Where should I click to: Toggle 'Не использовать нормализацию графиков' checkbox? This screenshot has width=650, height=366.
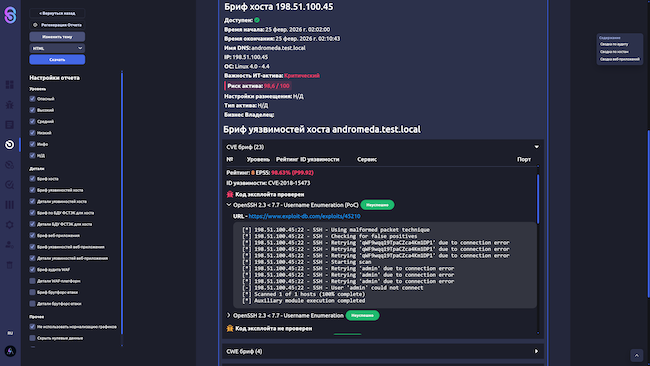[x=32, y=327]
